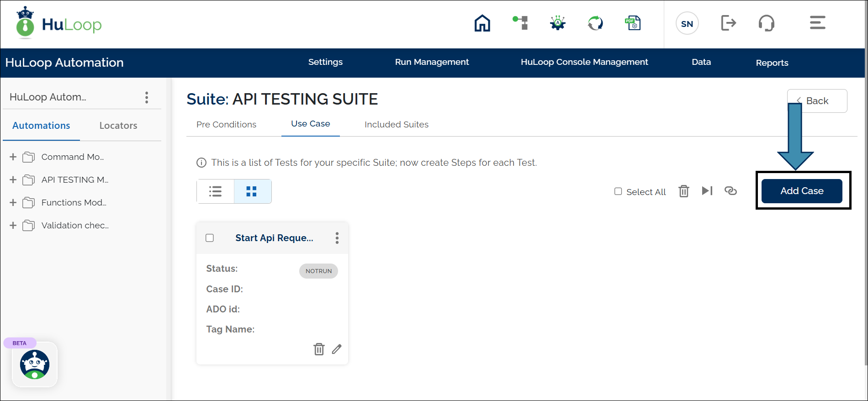868x401 pixels.
Task: Delete the Start Api Request card via trash
Action: point(319,349)
